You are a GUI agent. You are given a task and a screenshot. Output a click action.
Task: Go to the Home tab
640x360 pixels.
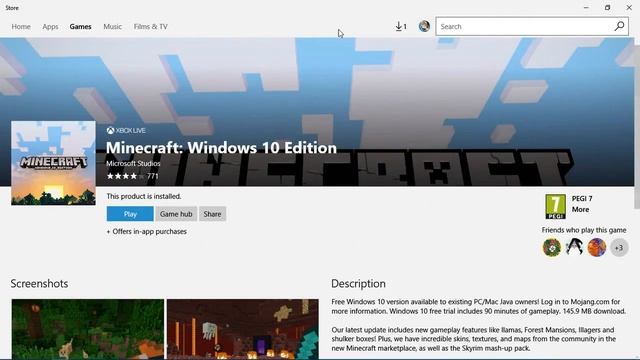tap(21, 27)
